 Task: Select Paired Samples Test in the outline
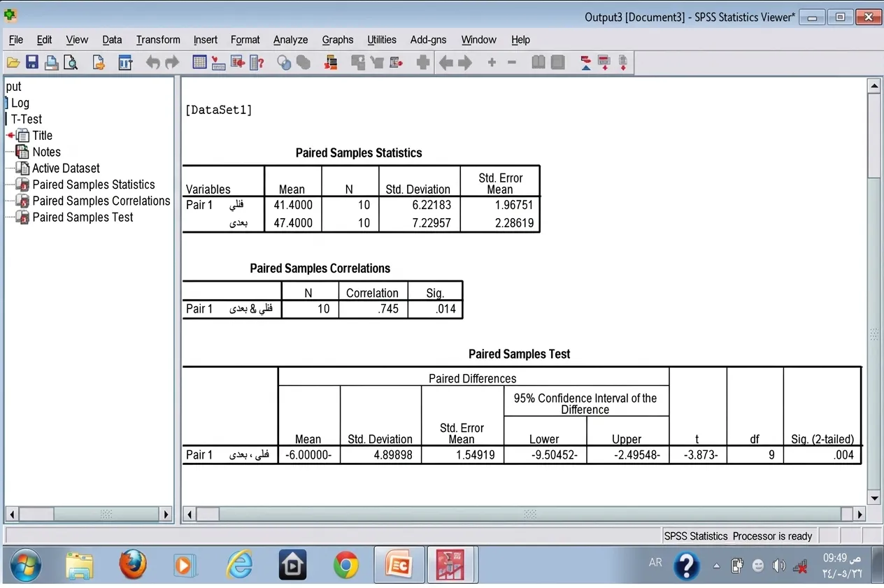point(83,217)
